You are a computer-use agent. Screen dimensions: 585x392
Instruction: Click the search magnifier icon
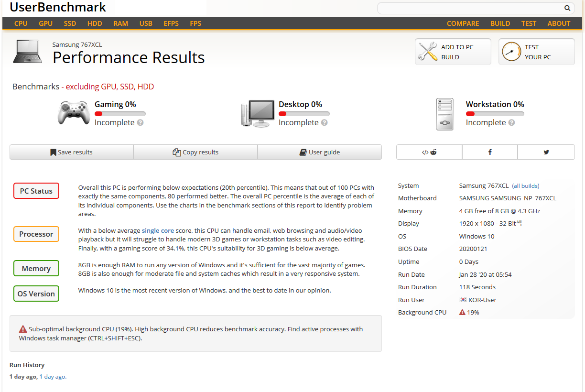[x=567, y=8]
